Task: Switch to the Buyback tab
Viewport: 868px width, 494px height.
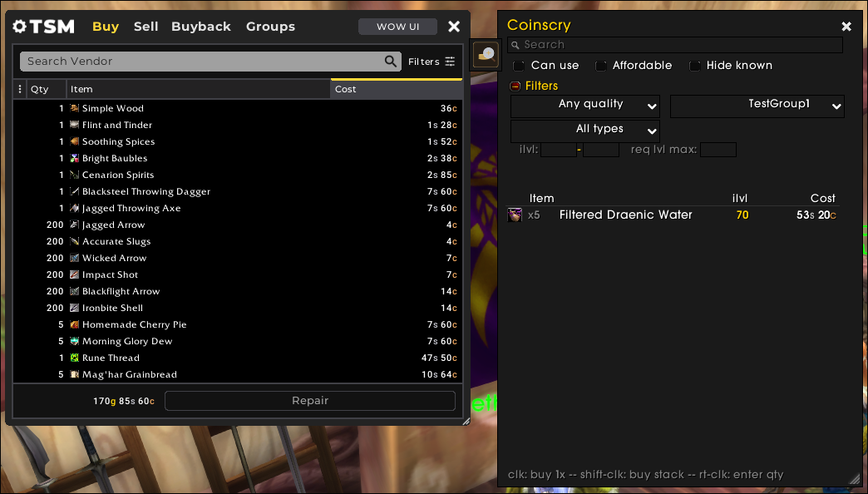Action: (201, 27)
